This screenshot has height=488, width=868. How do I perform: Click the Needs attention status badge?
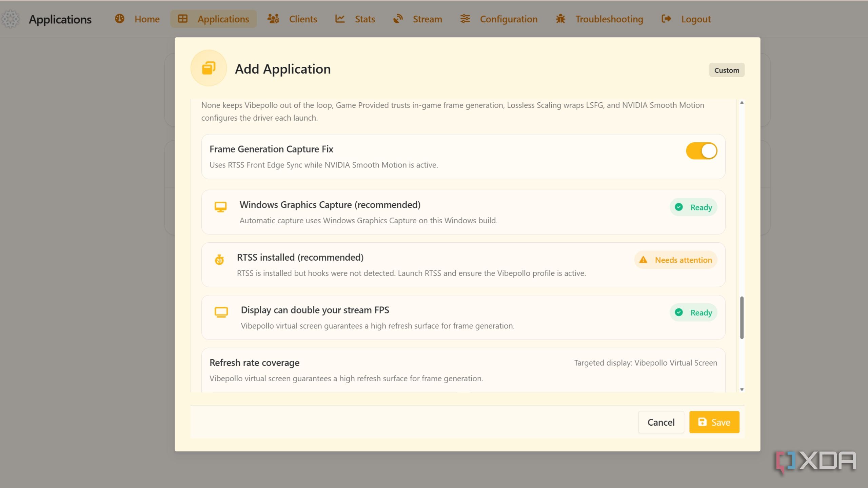[675, 260]
